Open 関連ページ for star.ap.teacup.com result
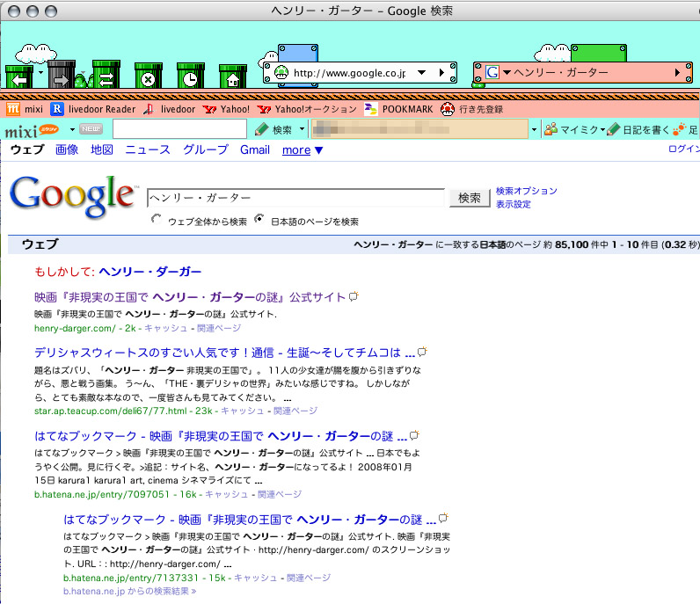This screenshot has width=700, height=604. point(295,411)
